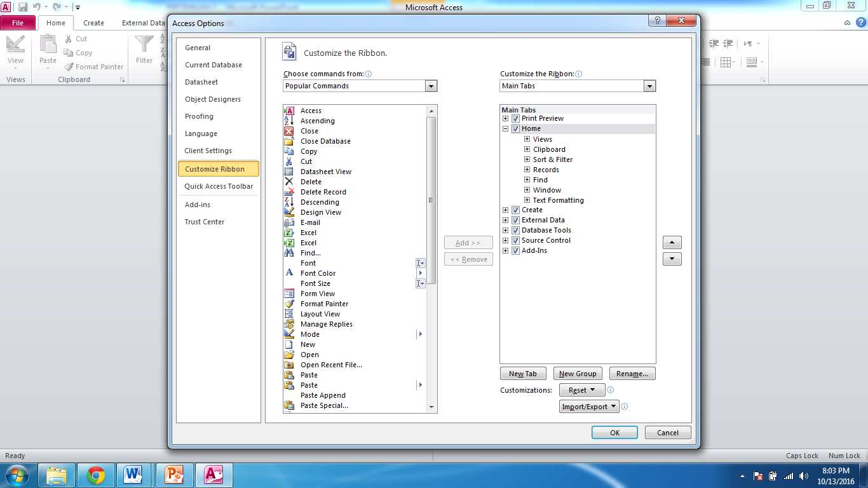Select the Open folder icon in list
This screenshot has height=488, width=868.
pyautogui.click(x=289, y=355)
